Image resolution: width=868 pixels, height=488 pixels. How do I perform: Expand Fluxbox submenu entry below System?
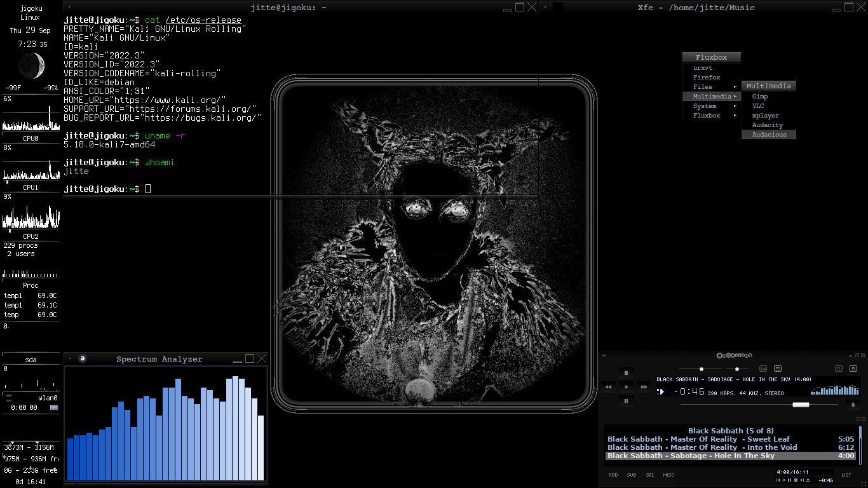[x=712, y=115]
